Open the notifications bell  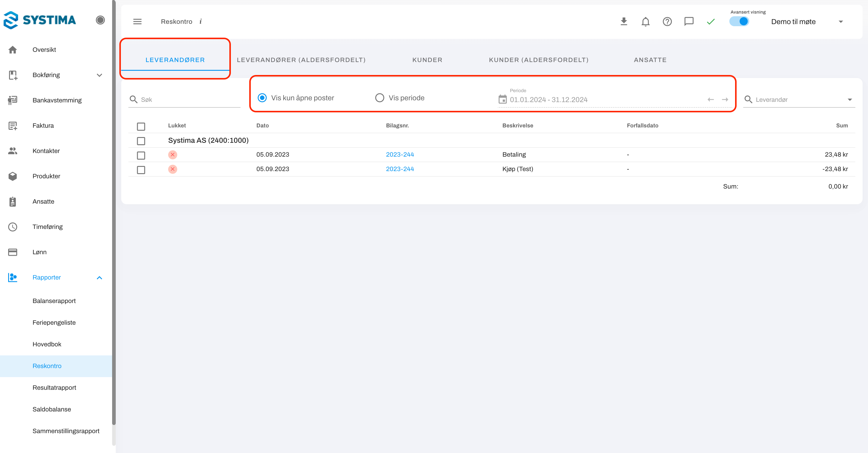(645, 22)
